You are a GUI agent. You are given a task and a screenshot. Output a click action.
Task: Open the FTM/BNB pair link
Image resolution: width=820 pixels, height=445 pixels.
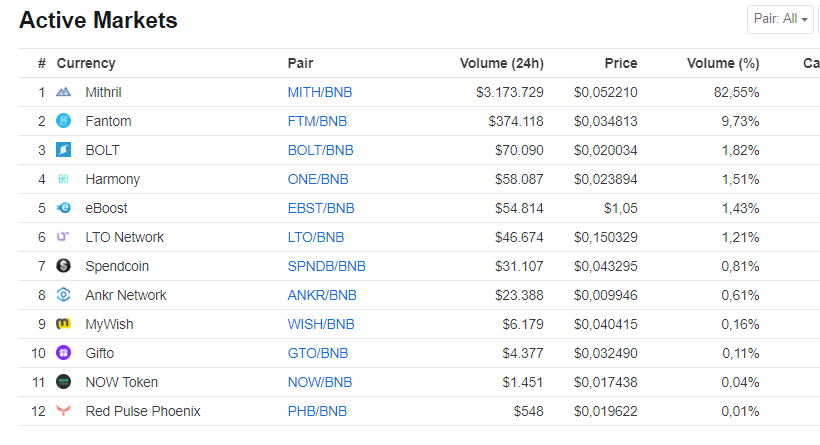pos(317,121)
